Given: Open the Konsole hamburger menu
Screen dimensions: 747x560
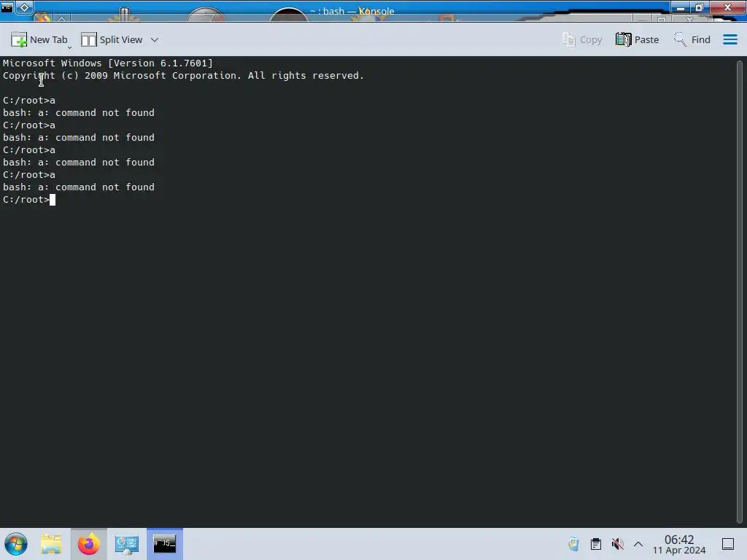Looking at the screenshot, I should coord(729,39).
